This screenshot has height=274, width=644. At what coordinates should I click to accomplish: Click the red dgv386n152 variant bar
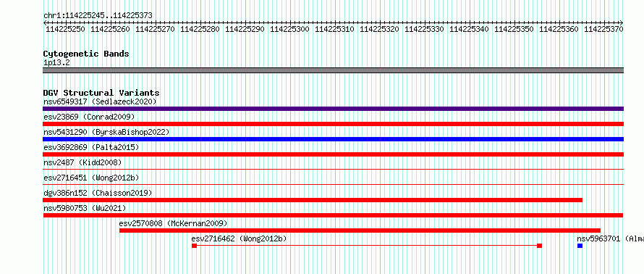[x=313, y=200]
